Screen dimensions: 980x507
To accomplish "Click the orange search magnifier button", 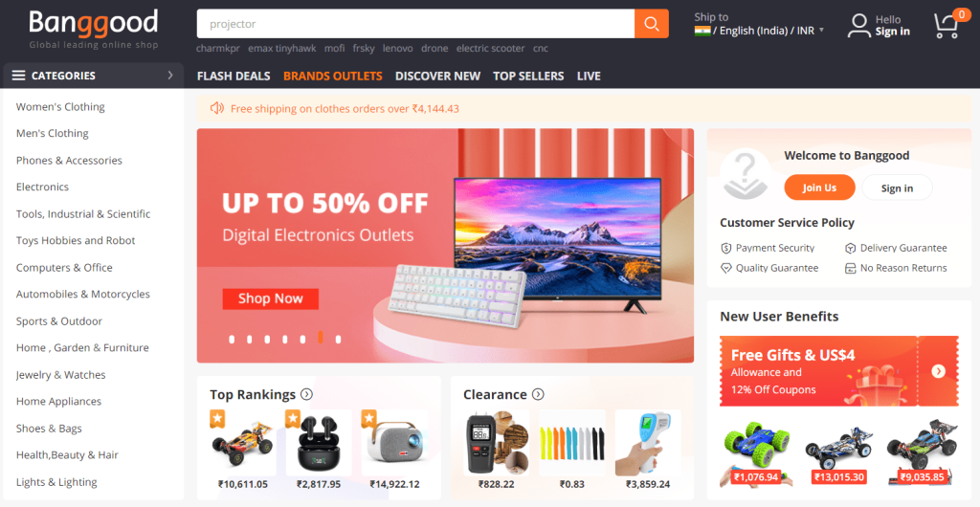I will pyautogui.click(x=651, y=24).
